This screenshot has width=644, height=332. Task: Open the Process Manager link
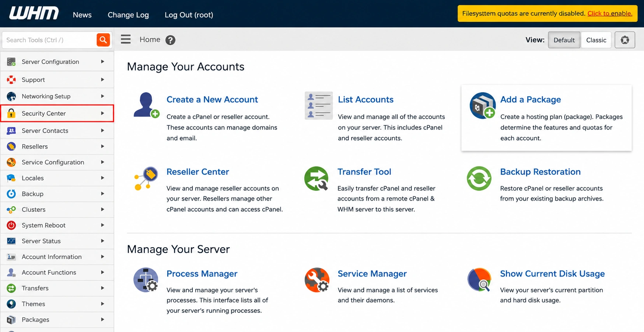[x=202, y=274]
